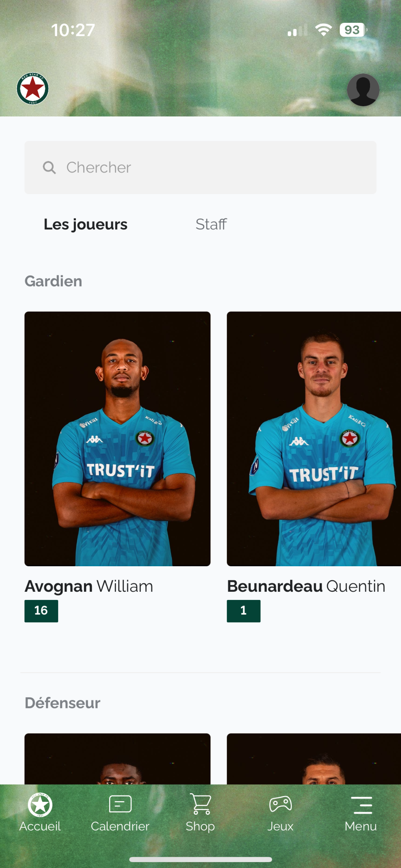Open the user profile avatar
Viewport: 401px width, 868px height.
pos(363,90)
